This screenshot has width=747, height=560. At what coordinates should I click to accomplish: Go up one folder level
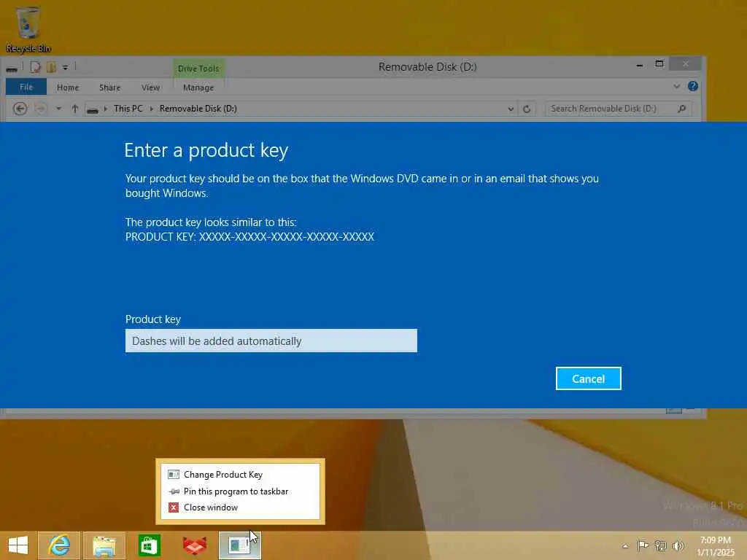pyautogui.click(x=75, y=109)
